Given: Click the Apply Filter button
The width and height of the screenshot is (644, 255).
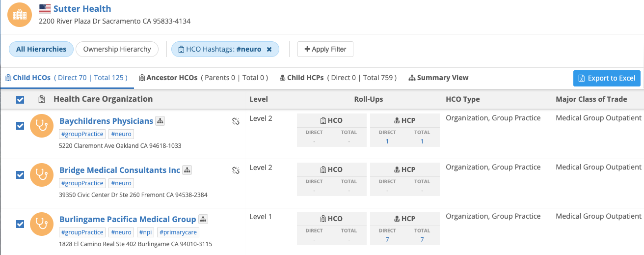Looking at the screenshot, I should pos(325,49).
